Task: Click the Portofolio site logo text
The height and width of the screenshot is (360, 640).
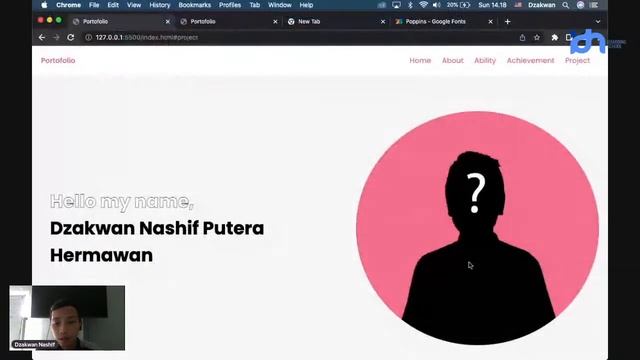Action: pyautogui.click(x=58, y=60)
